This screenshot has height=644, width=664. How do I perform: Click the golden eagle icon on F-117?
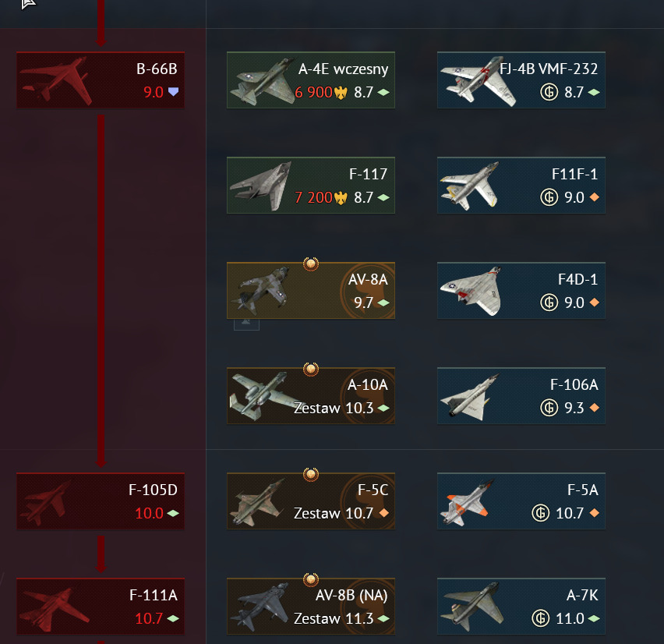pyautogui.click(x=341, y=197)
